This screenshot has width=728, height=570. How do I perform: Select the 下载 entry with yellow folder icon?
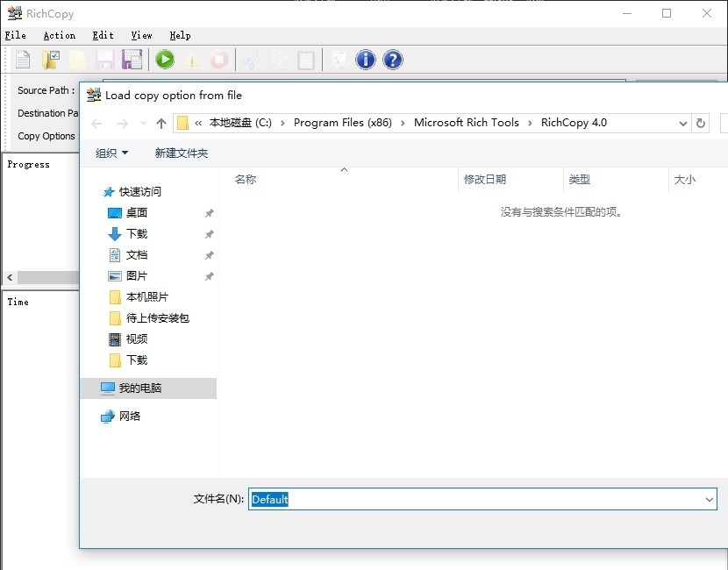click(137, 360)
